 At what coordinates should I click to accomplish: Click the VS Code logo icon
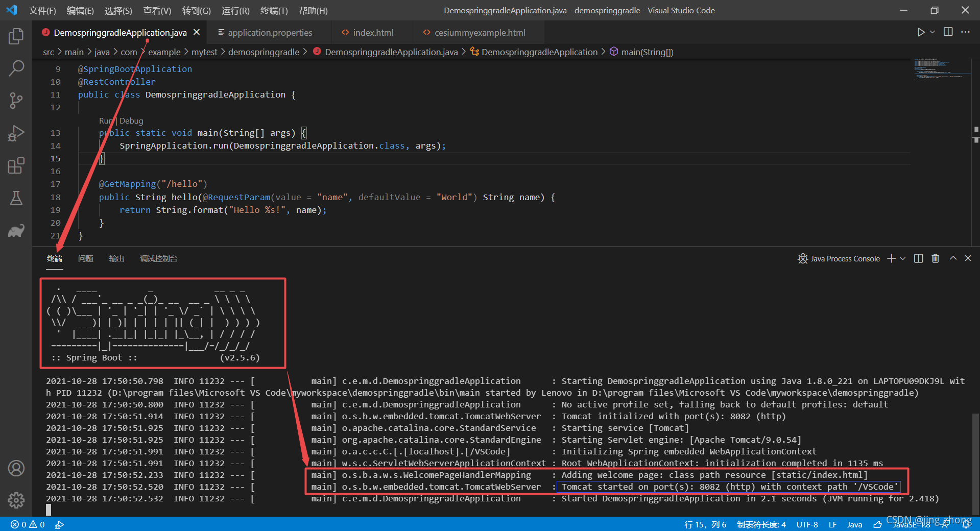12,10
